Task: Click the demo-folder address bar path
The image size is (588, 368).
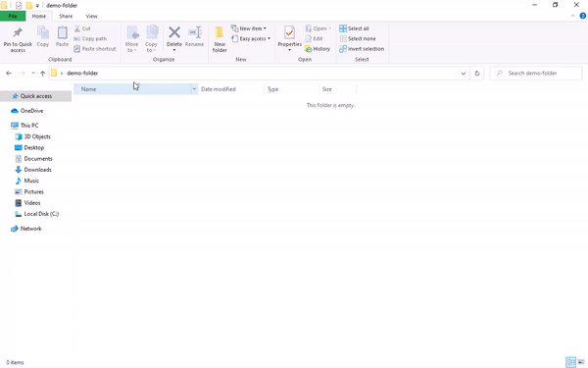Action: coord(82,74)
